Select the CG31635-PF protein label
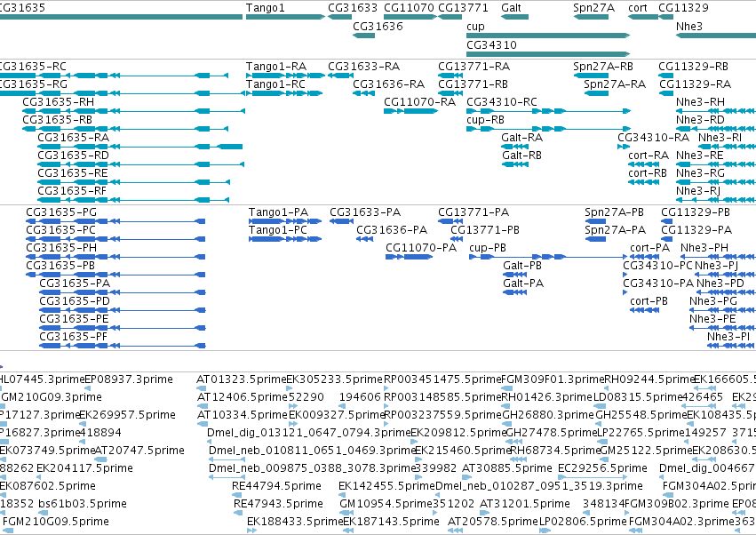Image resolution: width=756 pixels, height=535 pixels. (x=73, y=337)
